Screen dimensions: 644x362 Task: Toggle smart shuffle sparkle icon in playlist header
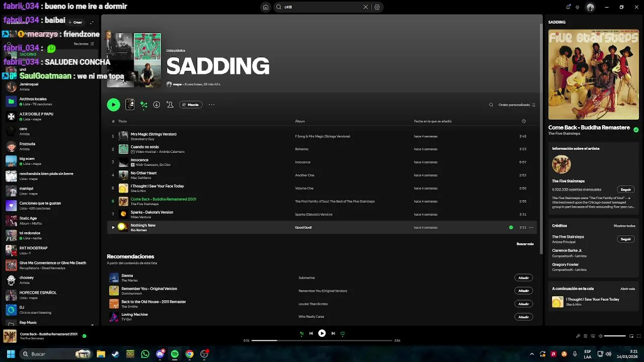(x=143, y=105)
